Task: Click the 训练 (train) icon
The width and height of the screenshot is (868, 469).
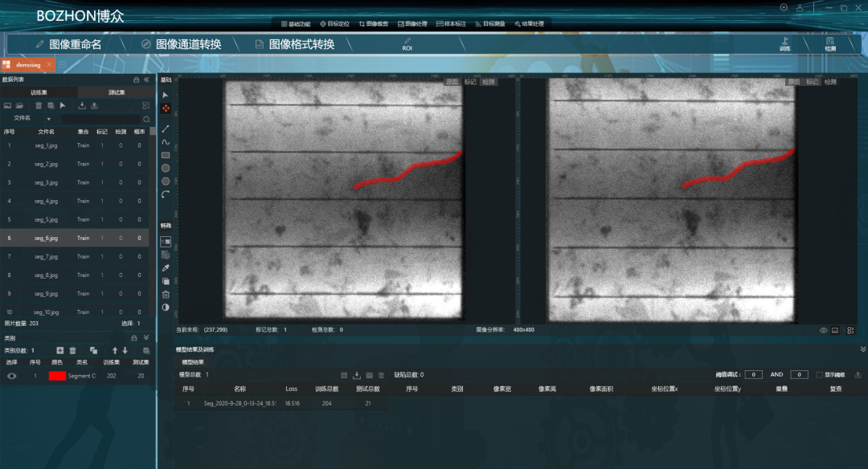Action: (x=784, y=44)
